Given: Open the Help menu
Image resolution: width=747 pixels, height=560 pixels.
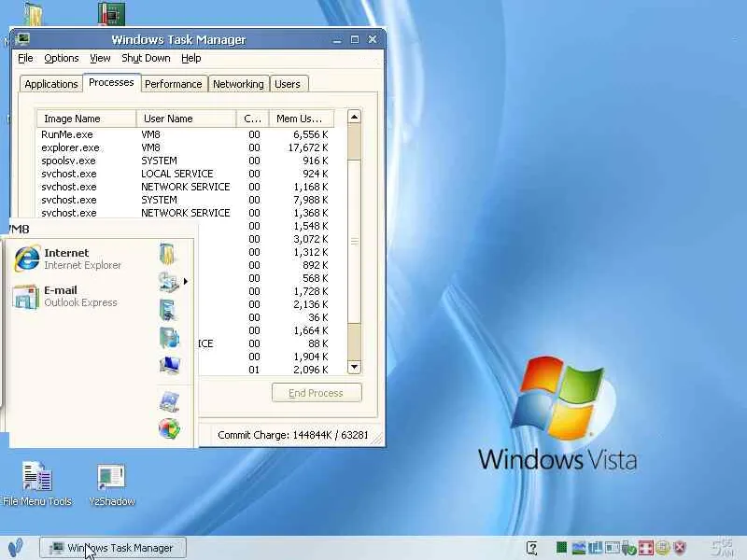Looking at the screenshot, I should tap(191, 58).
